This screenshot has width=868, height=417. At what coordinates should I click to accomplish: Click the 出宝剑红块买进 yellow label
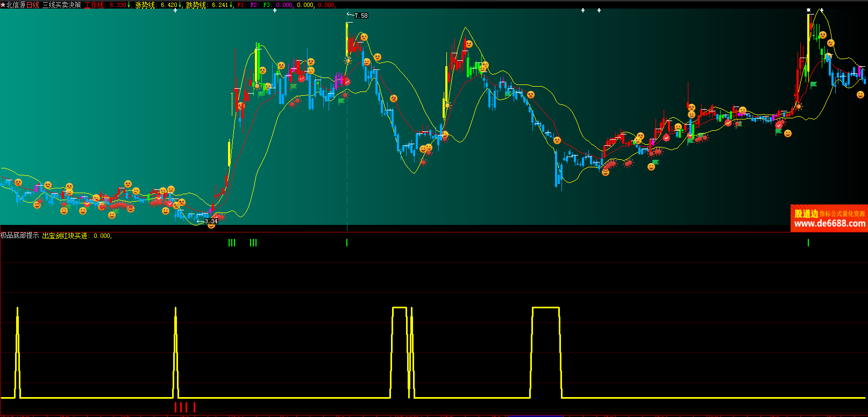click(x=65, y=236)
